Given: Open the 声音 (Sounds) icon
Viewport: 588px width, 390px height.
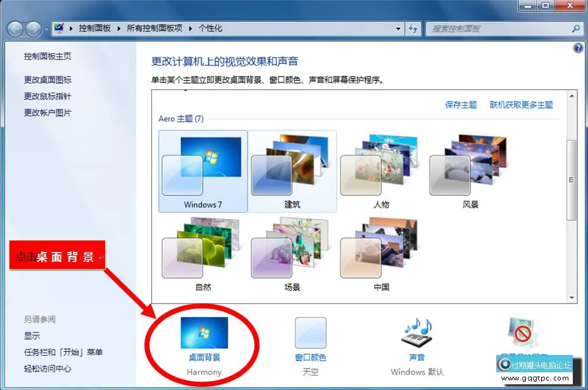Looking at the screenshot, I should 416,334.
